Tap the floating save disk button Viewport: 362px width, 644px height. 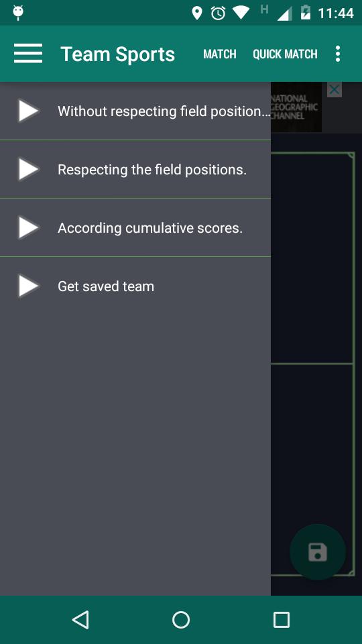pos(318,552)
